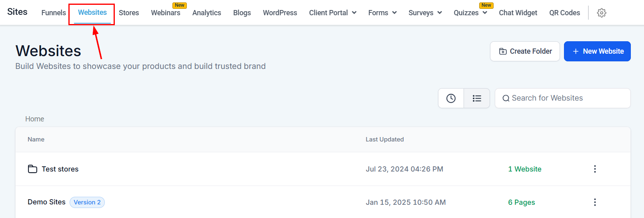This screenshot has height=218, width=644.
Task: Open Demo Sites three-dot menu
Action: (595, 202)
